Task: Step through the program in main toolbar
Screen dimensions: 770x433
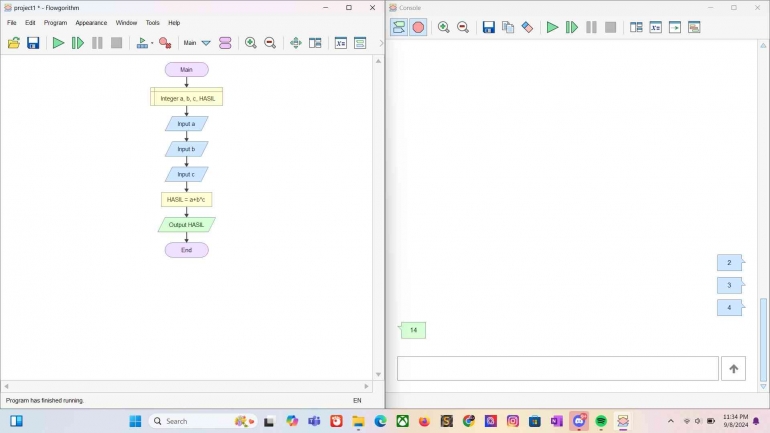Action: pyautogui.click(x=78, y=43)
